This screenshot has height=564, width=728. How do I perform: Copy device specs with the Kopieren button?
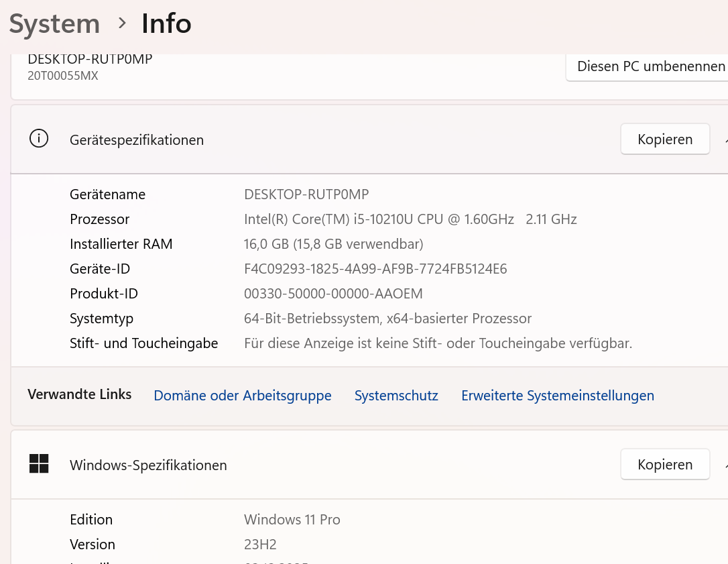tap(664, 139)
